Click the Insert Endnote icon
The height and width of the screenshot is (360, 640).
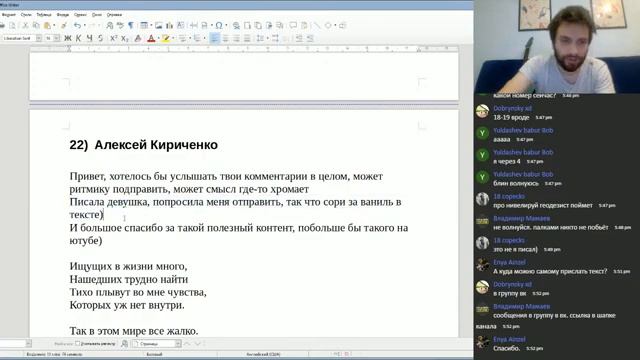pos(258,25)
